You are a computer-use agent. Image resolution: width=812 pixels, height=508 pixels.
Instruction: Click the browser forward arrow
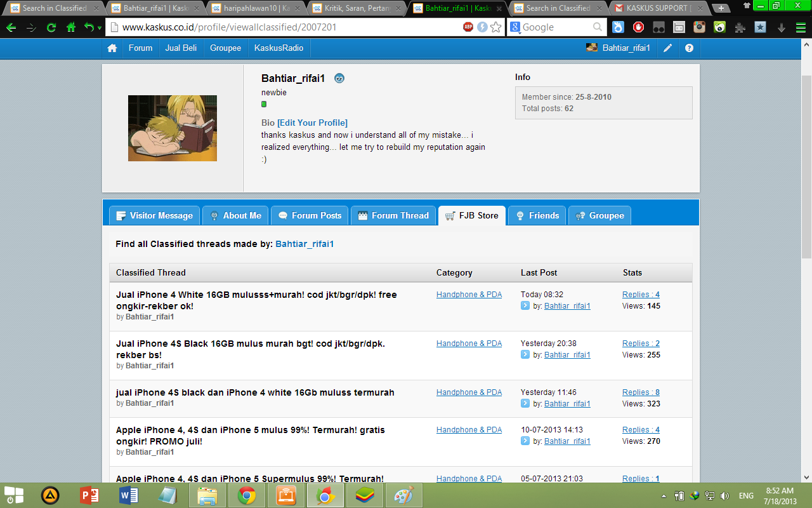[31, 27]
